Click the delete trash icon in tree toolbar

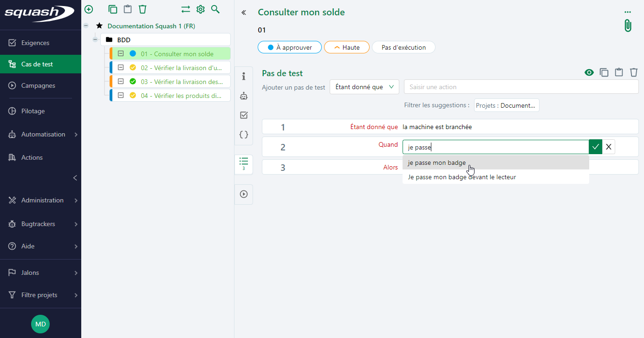pos(143,9)
